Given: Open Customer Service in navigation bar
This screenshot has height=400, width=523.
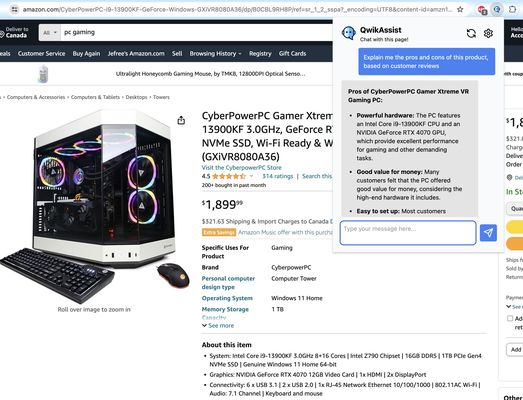Looking at the screenshot, I should pos(42,53).
